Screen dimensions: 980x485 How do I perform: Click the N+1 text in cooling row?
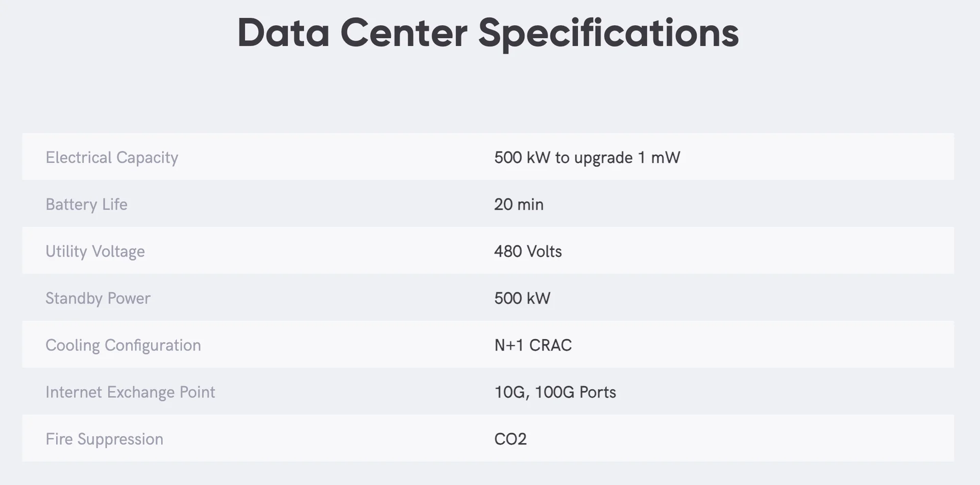click(x=509, y=345)
